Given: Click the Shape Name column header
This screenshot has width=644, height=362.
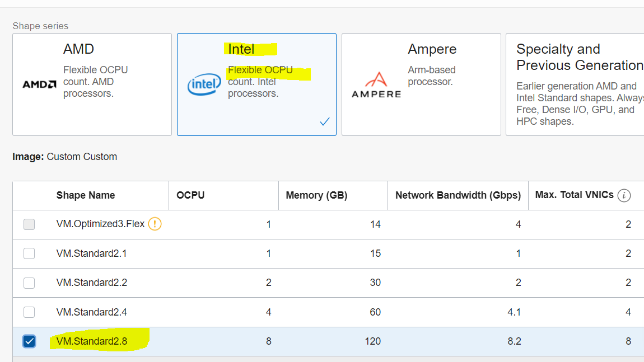Looking at the screenshot, I should [86, 195].
